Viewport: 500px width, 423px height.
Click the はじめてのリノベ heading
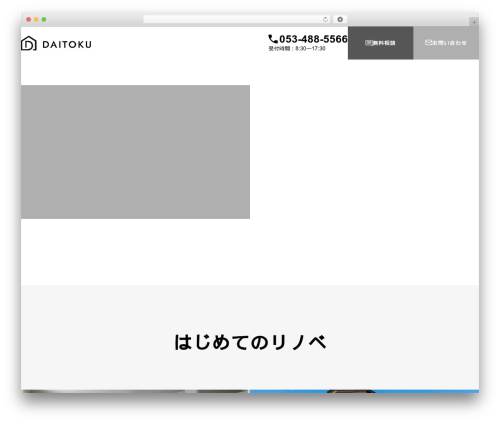(250, 342)
